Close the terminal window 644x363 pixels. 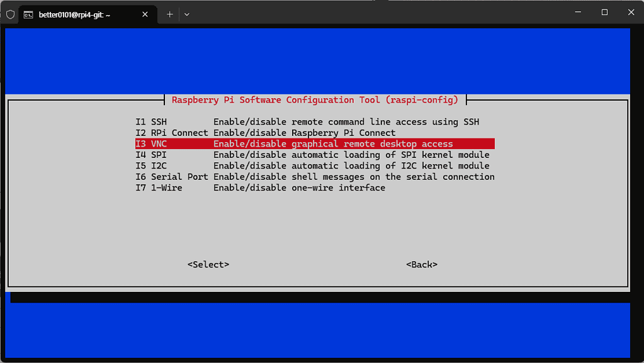(x=630, y=13)
